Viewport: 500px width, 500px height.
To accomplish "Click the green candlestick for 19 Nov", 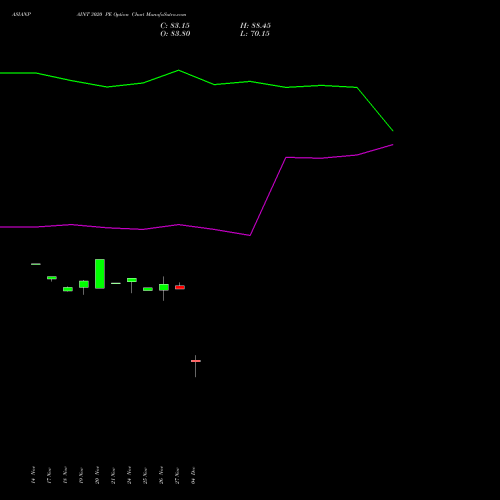I will pyautogui.click(x=84, y=284).
